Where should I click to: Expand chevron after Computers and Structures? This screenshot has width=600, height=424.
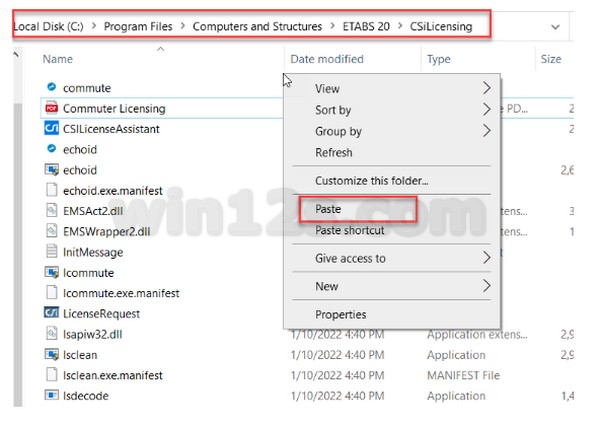point(332,26)
